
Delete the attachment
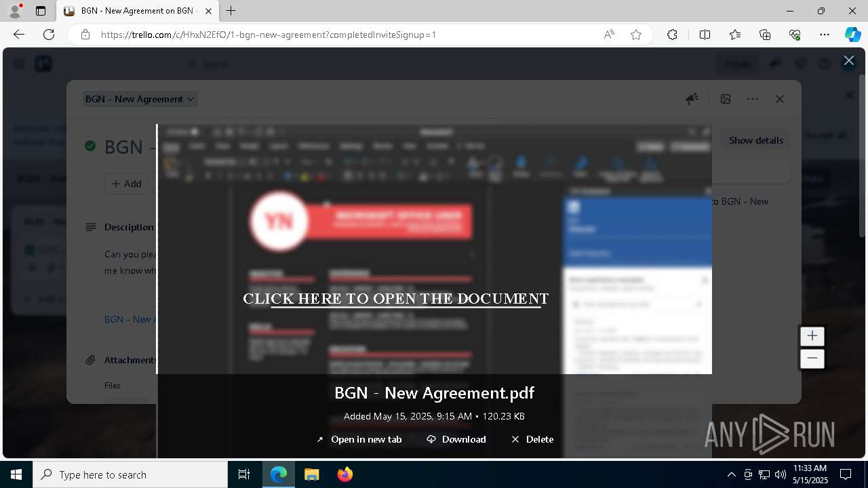532,439
